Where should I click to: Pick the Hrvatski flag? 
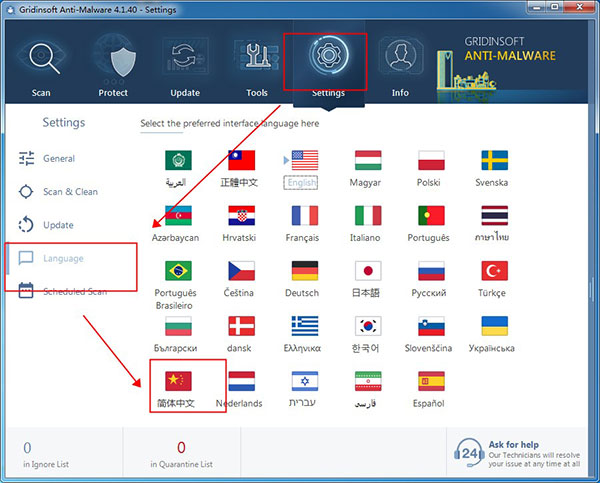(x=241, y=215)
